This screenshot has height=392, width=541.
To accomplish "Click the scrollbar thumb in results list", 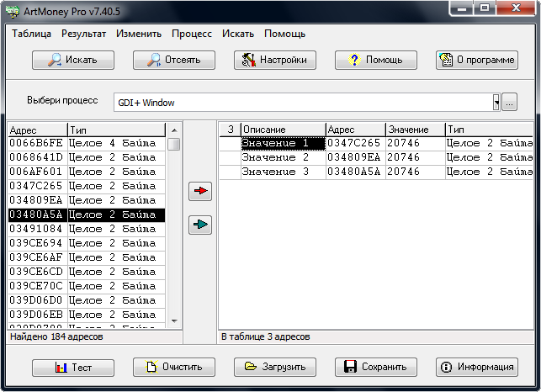I will 174,144.
